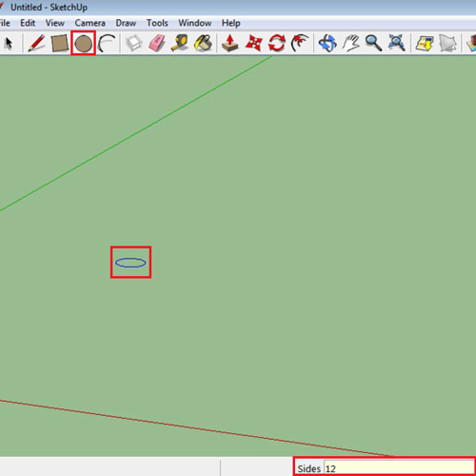Activate the Orbit camera tool
Image resolution: width=476 pixels, height=476 pixels.
(x=327, y=43)
